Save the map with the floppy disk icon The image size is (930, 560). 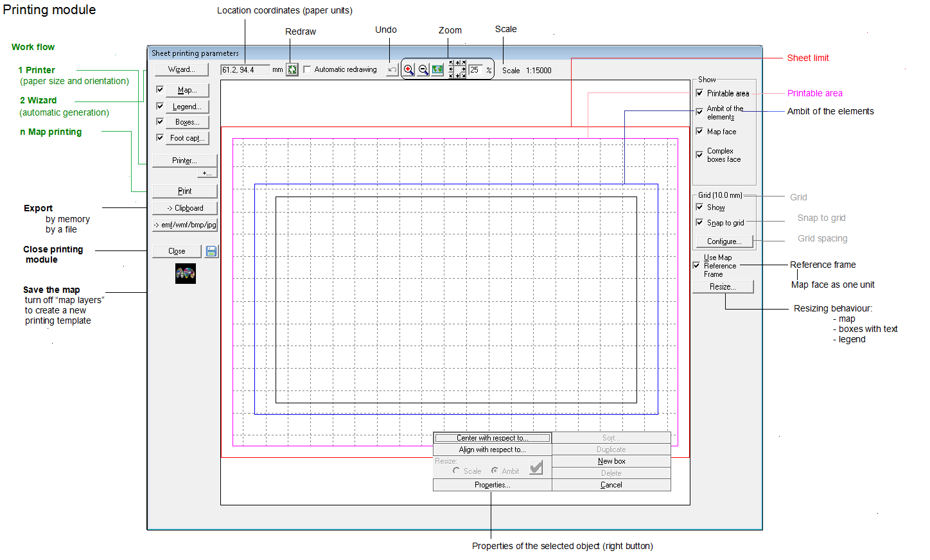[x=211, y=251]
